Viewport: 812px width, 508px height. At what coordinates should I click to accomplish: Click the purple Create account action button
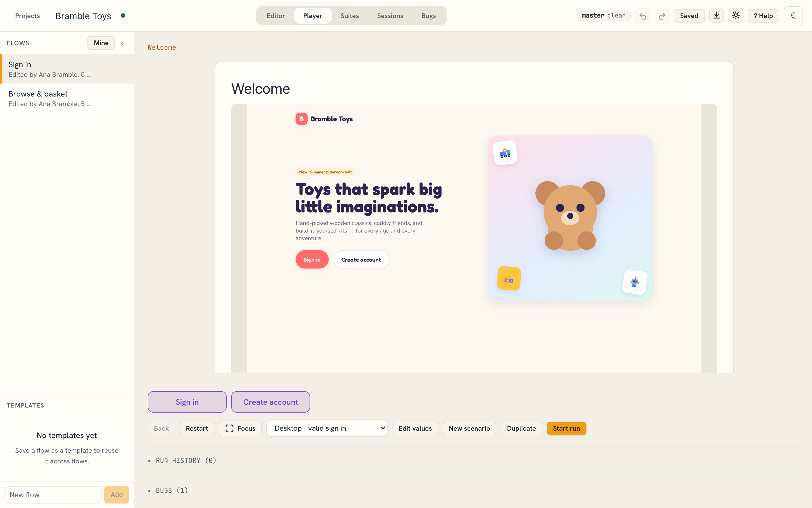[x=270, y=402]
